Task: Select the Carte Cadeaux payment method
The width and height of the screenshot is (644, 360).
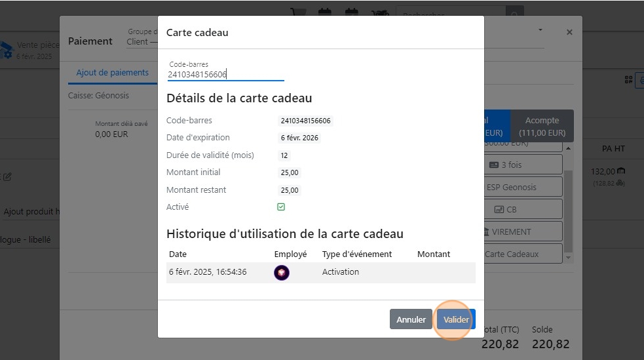Action: tap(523, 254)
